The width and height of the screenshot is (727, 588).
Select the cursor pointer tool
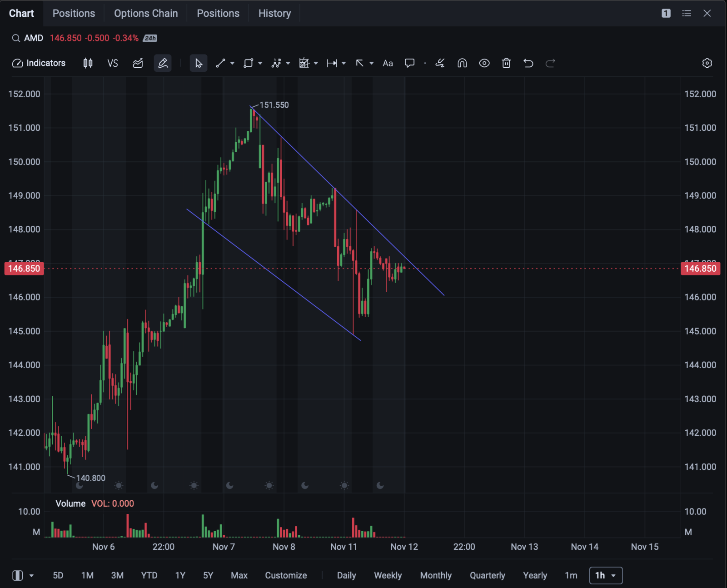click(x=199, y=63)
